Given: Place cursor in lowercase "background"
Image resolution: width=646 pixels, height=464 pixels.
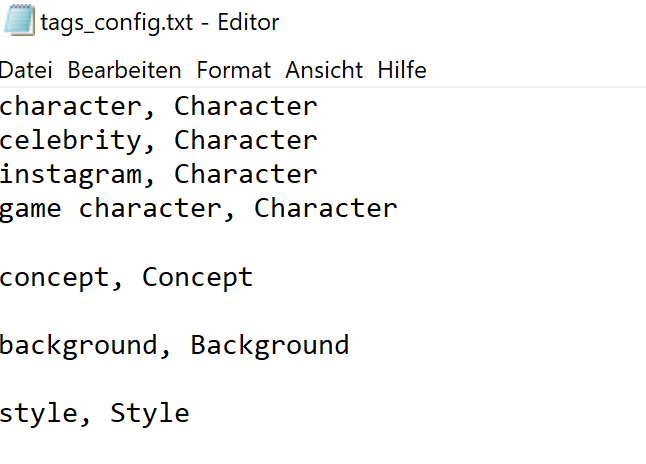Looking at the screenshot, I should click(79, 345).
